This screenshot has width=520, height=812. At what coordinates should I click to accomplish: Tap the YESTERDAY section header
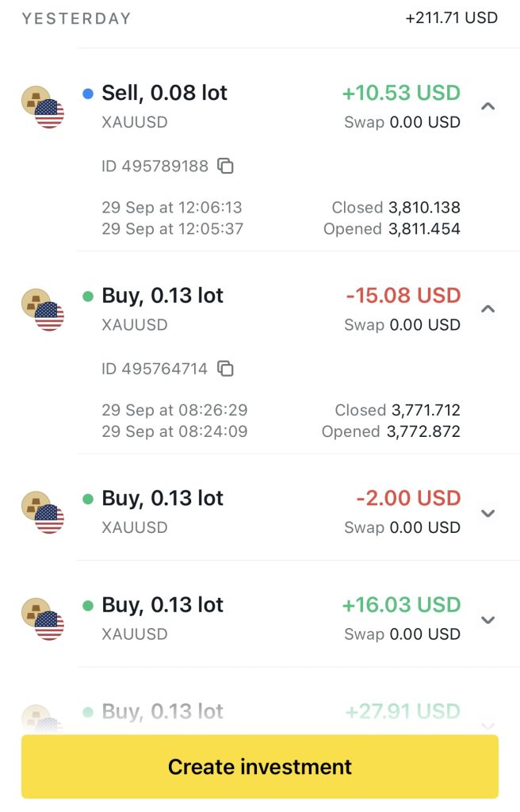coord(76,18)
